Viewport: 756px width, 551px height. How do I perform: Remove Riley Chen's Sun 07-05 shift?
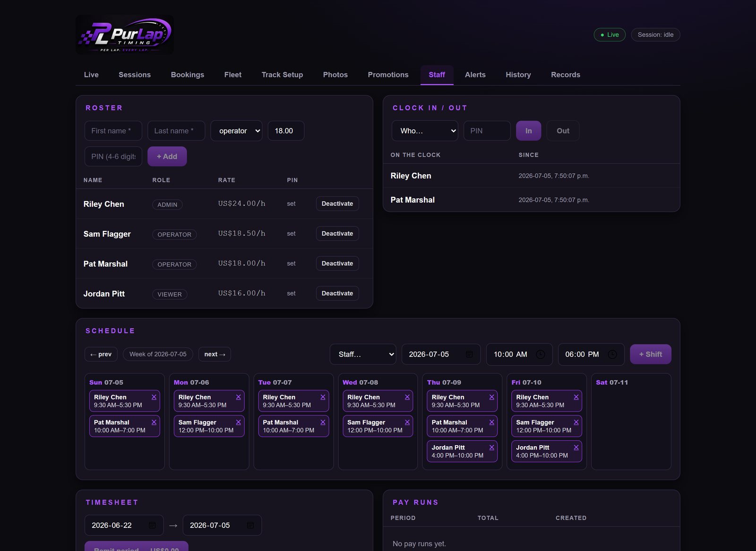coord(154,397)
